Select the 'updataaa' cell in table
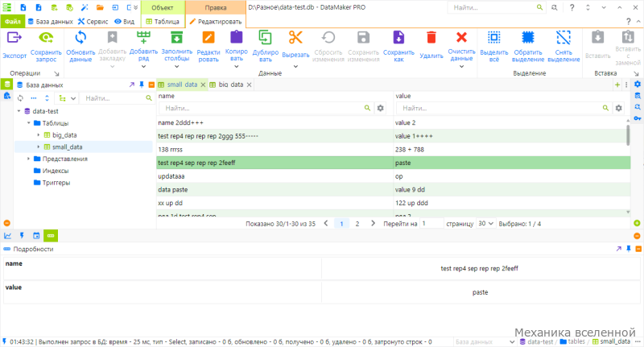The width and height of the screenshot is (644, 347). (275, 176)
